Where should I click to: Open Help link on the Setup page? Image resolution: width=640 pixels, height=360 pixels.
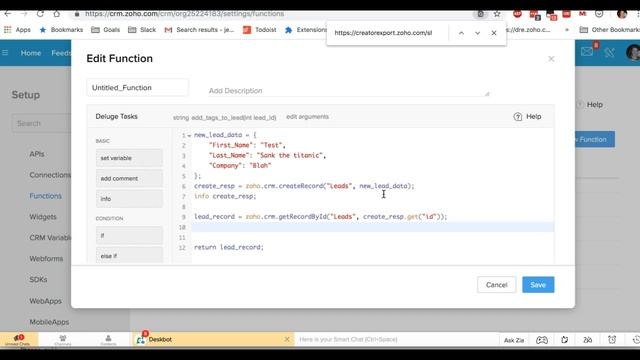point(590,104)
